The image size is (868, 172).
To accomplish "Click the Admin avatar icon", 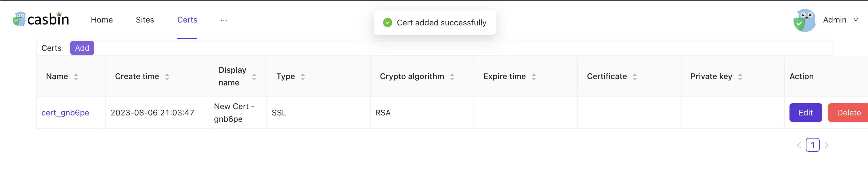I will (805, 20).
